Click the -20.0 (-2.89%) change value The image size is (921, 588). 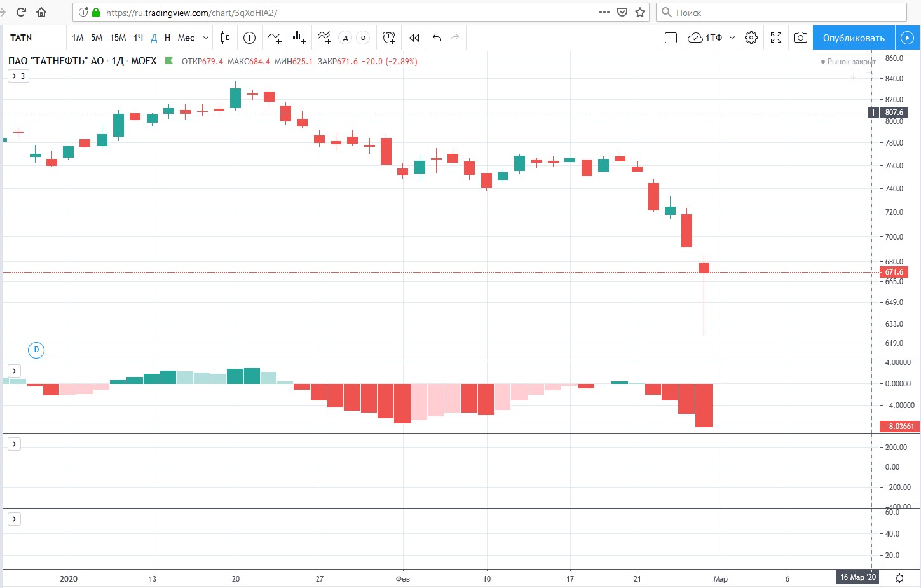coord(390,62)
